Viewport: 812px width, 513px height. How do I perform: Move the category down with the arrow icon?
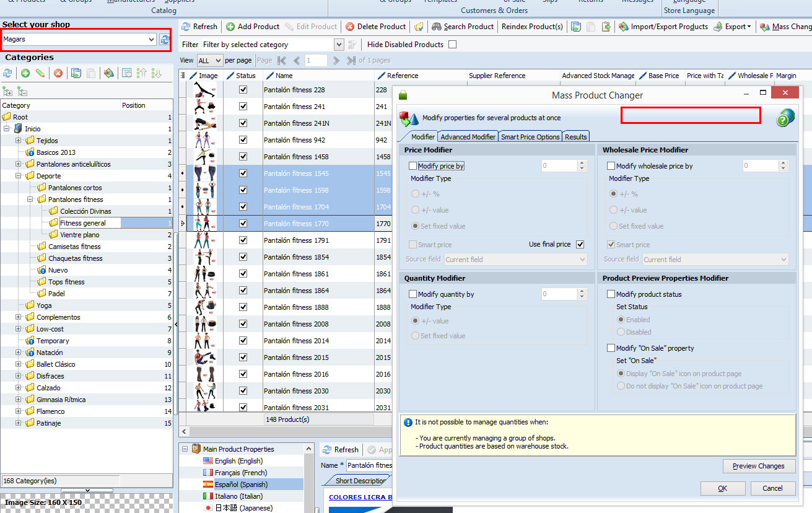click(157, 73)
